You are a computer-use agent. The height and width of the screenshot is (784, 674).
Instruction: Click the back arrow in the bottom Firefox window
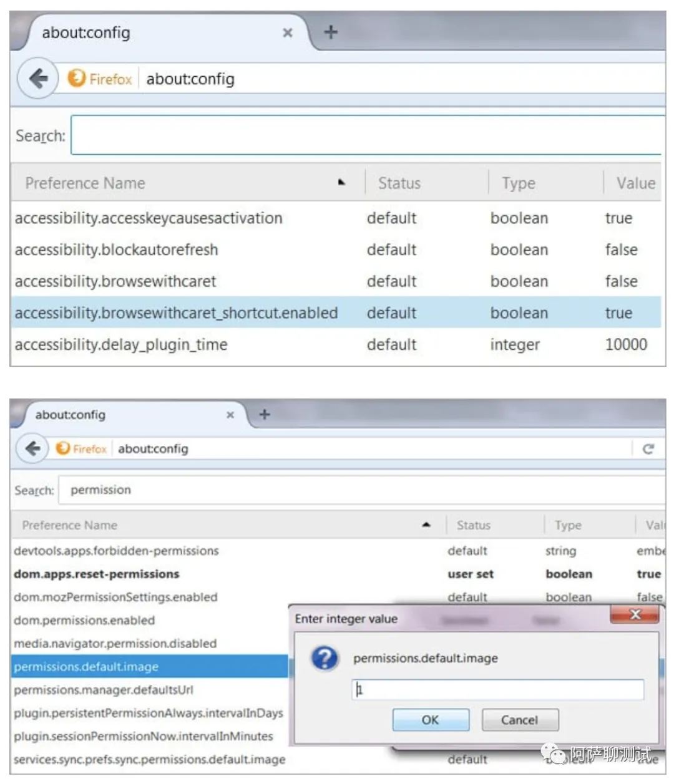32,448
